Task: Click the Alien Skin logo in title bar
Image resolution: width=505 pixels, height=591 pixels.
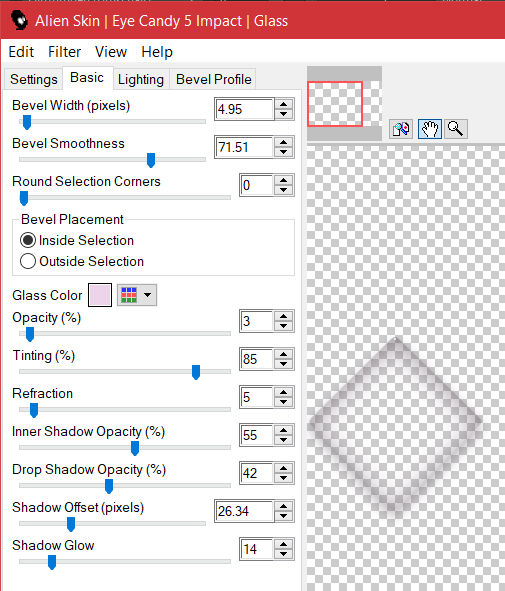Action: [19, 20]
